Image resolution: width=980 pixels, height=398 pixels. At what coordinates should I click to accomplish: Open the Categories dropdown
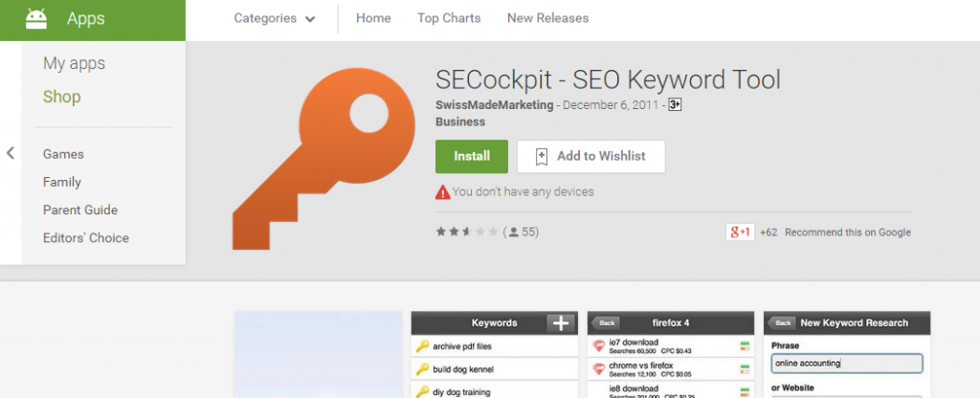click(x=275, y=19)
